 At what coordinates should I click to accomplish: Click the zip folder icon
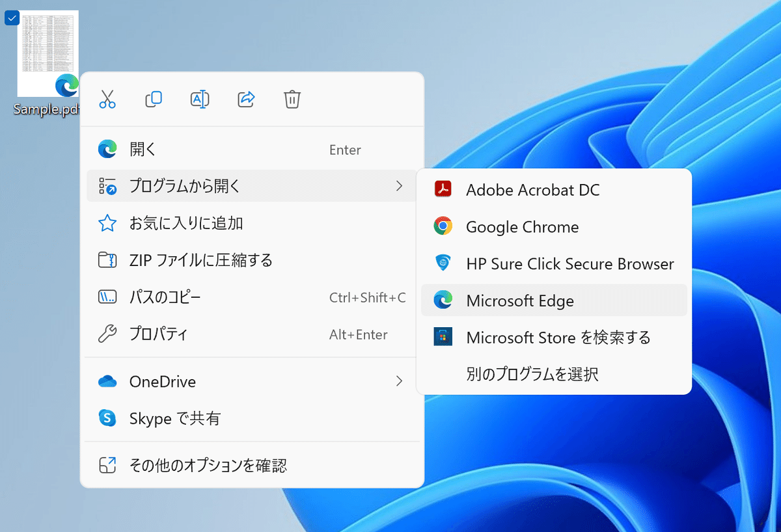tap(107, 261)
